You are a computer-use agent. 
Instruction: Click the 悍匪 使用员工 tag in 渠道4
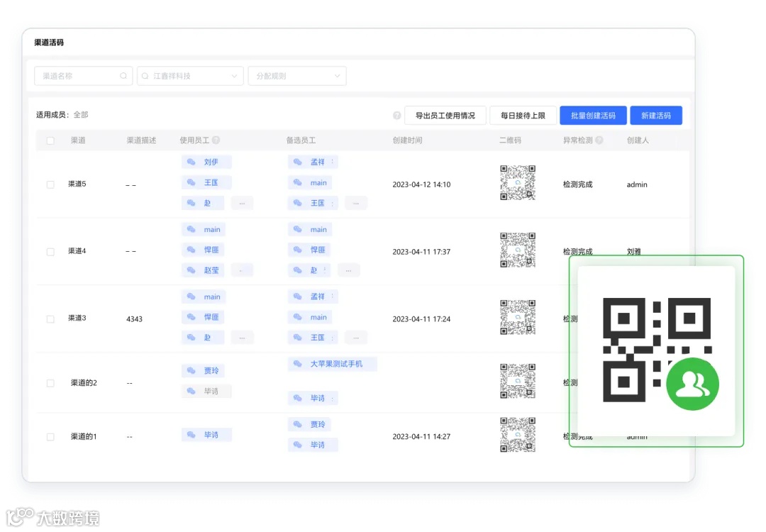click(204, 250)
